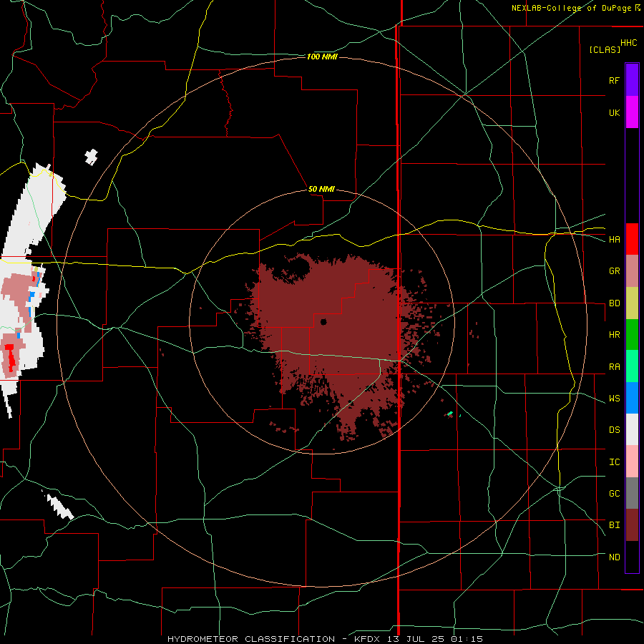This screenshot has width=644, height=644.
Task: Click the dark red BI legend swatch
Action: (x=632, y=525)
